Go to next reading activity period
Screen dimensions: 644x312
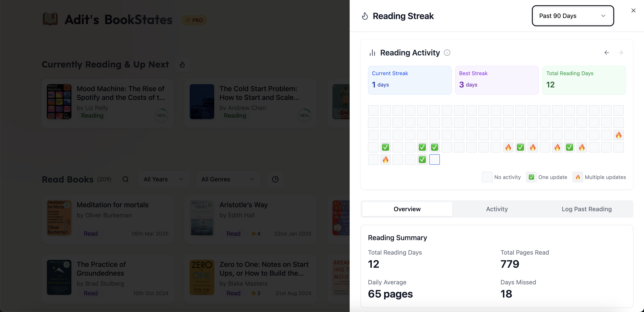click(621, 53)
